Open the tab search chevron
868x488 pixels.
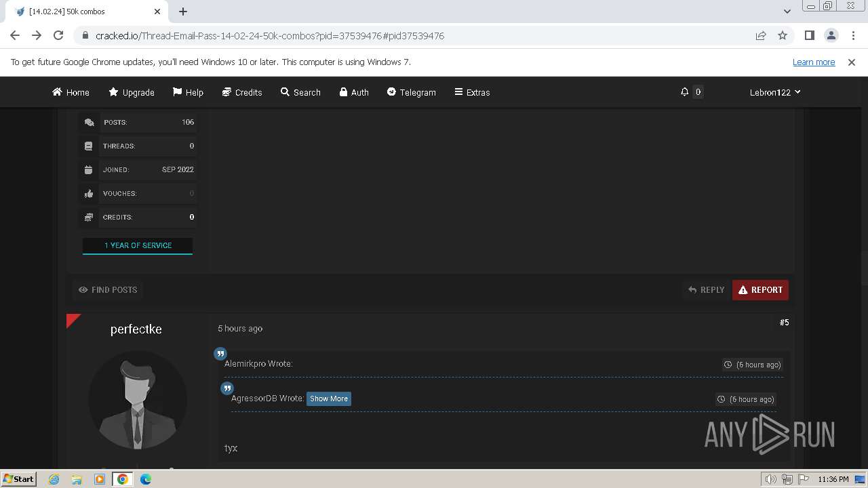(x=787, y=12)
